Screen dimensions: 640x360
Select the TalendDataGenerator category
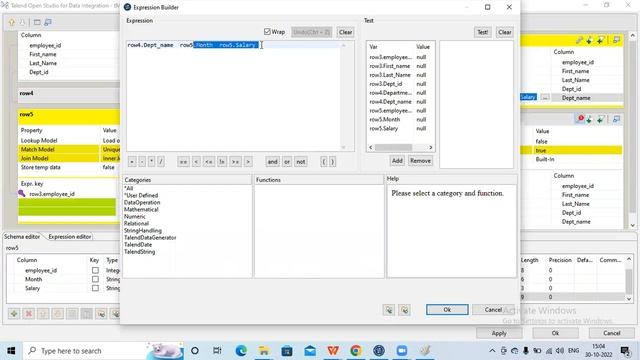point(150,237)
